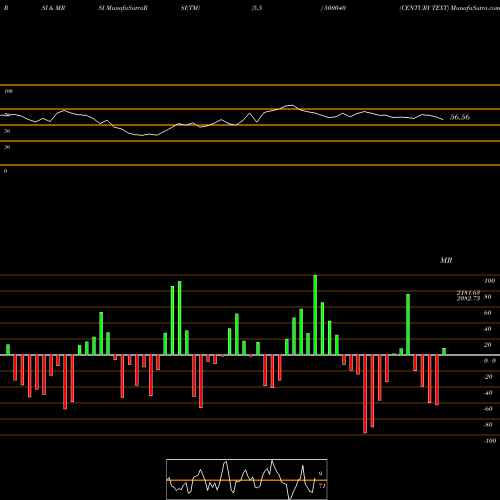Click the 9 value inside mini chart
This screenshot has width=500, height=500.
(x=320, y=474)
